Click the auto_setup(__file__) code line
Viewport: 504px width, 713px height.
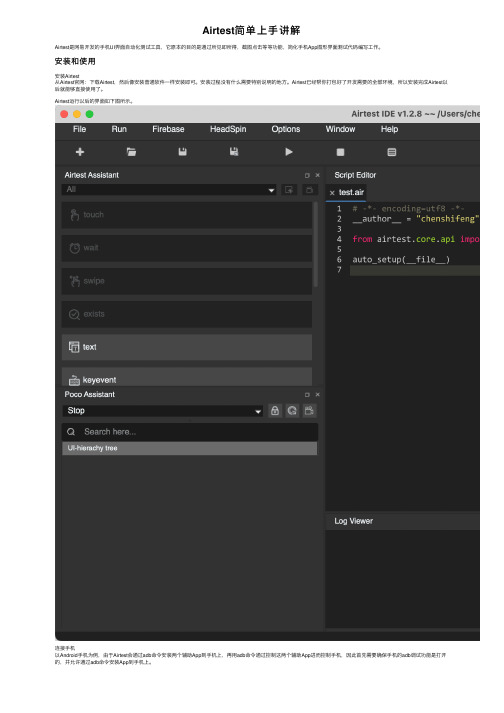pos(401,260)
